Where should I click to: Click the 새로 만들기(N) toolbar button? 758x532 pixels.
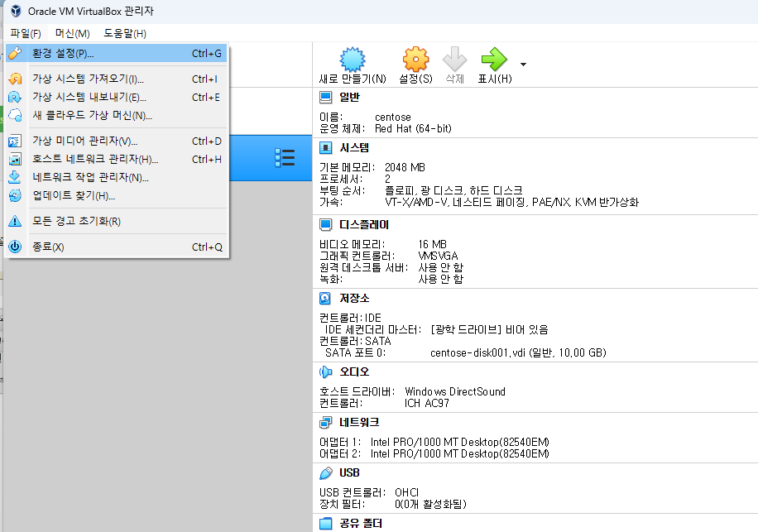pyautogui.click(x=353, y=65)
